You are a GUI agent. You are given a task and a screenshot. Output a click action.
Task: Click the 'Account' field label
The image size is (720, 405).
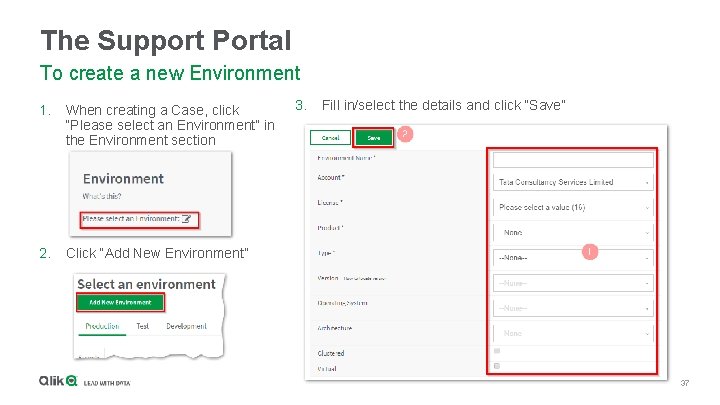click(x=331, y=177)
